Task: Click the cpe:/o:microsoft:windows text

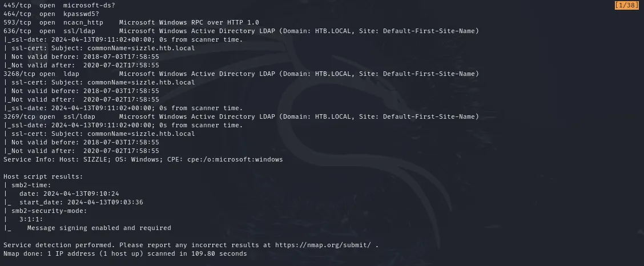Action: coord(235,159)
